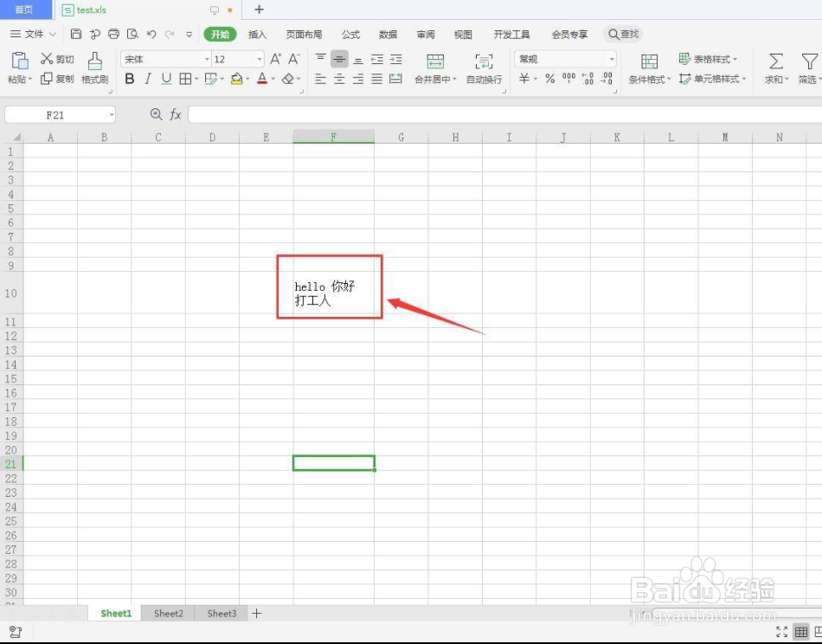Click the Sum (求和) sigma icon
822x644 pixels.
click(x=776, y=61)
